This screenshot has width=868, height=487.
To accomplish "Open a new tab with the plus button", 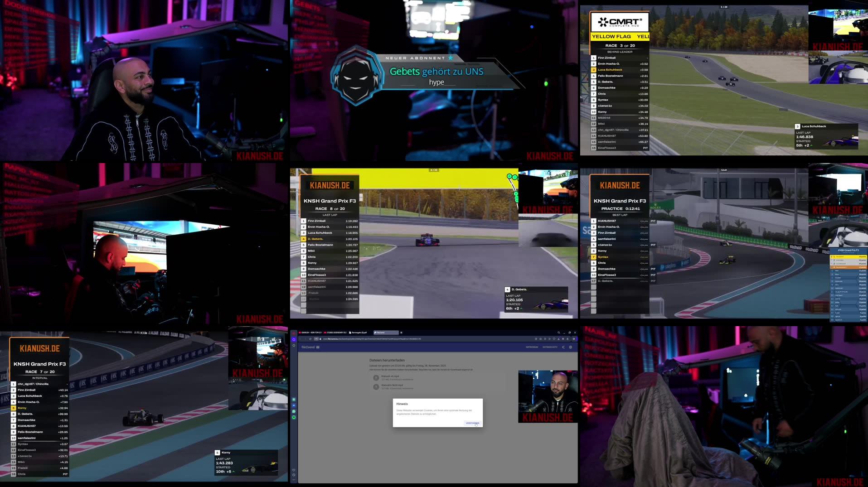I will tap(401, 333).
